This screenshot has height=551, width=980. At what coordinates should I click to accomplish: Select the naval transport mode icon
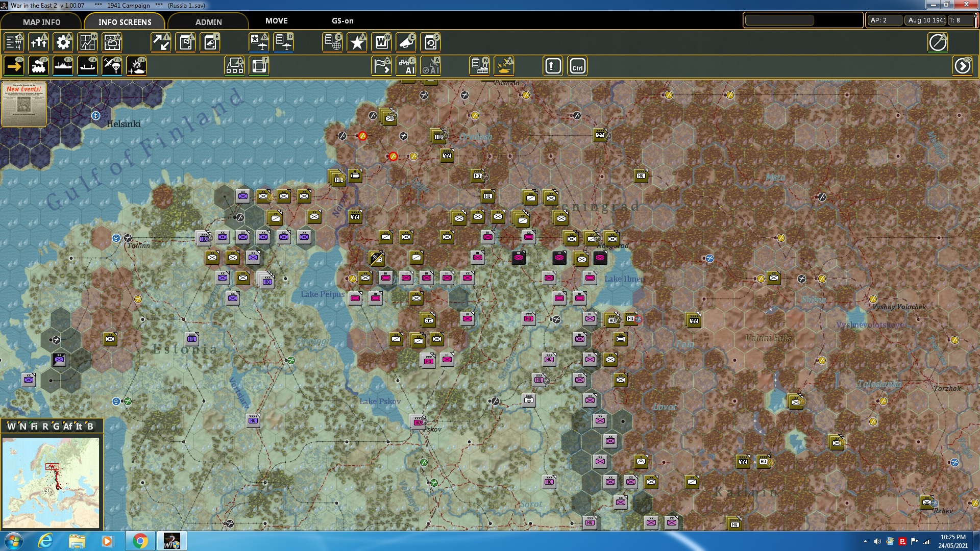(x=63, y=66)
